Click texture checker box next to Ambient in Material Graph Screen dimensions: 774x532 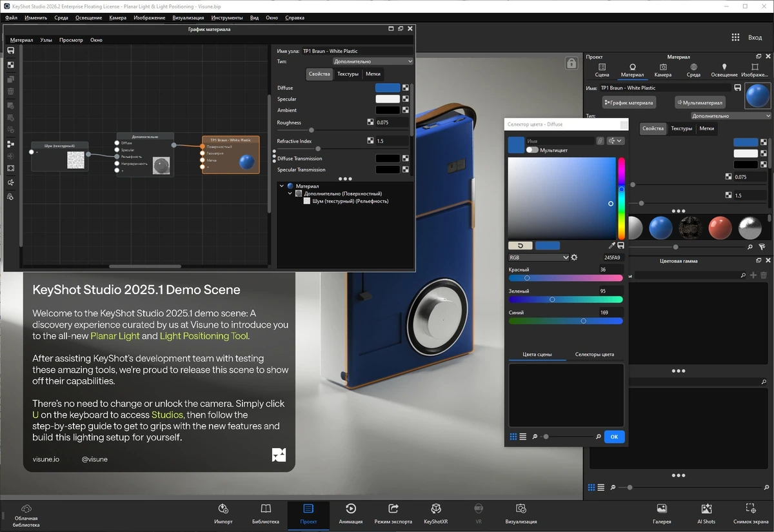coord(406,110)
